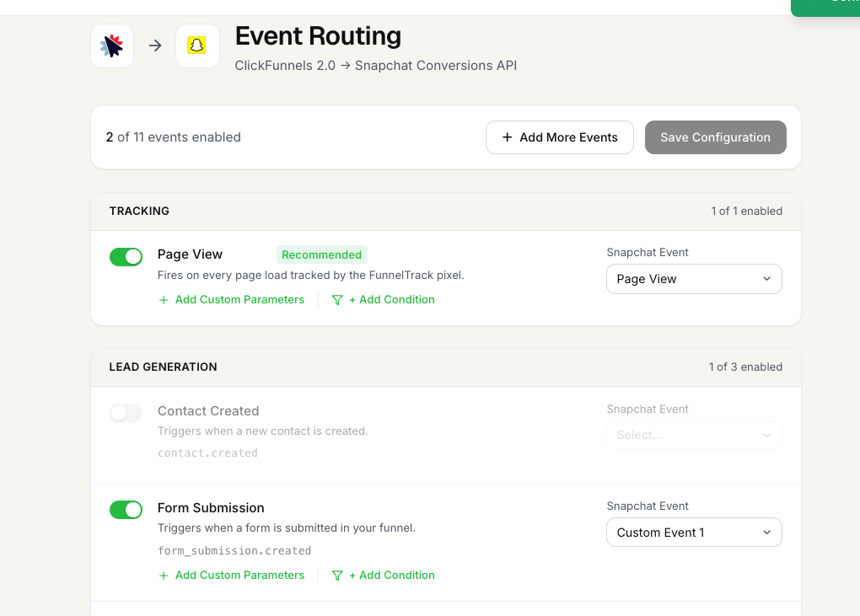
Task: Click the plus icon beside Page View custom parameters
Action: click(164, 300)
